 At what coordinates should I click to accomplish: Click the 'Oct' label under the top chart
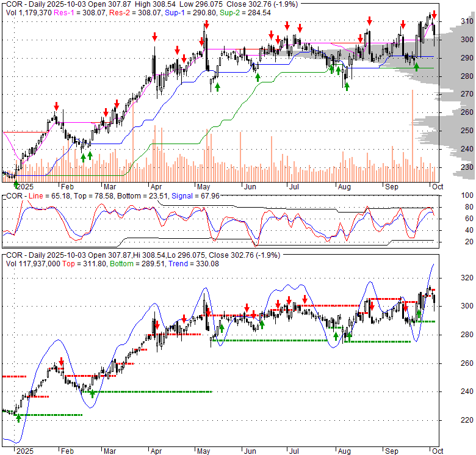tap(438, 187)
